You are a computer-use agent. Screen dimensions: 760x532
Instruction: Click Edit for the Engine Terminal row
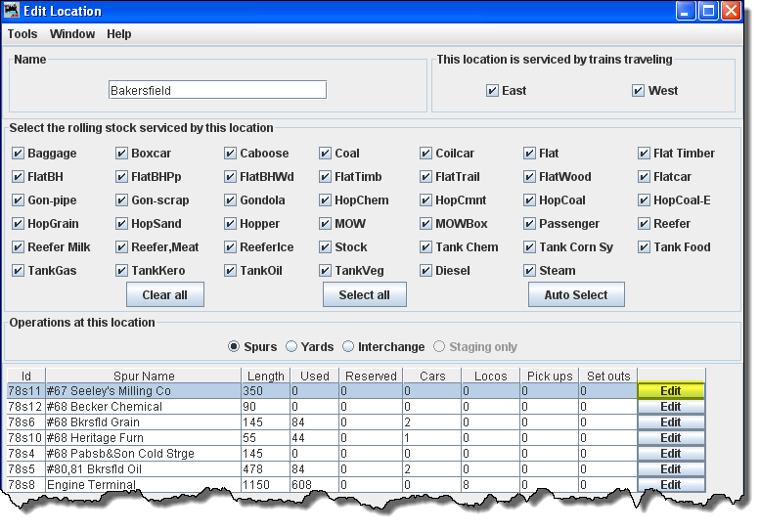[670, 485]
